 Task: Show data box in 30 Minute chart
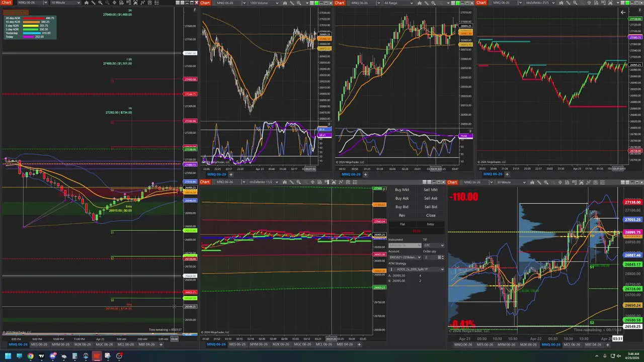(567, 182)
